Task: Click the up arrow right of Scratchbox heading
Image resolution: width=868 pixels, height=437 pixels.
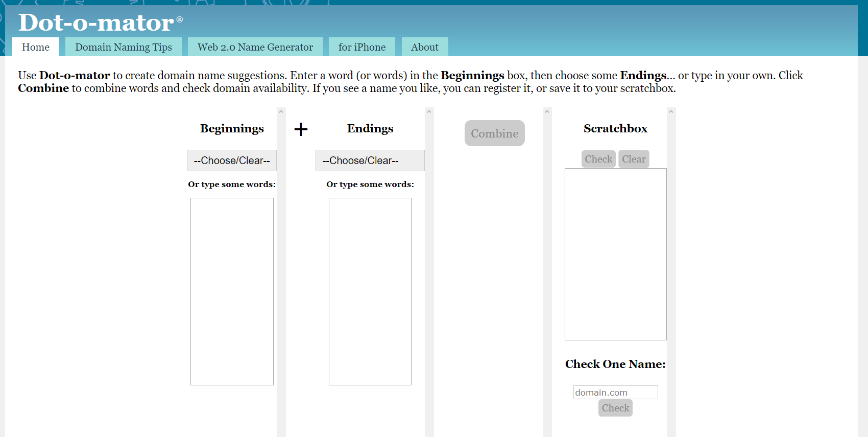Action: click(671, 111)
